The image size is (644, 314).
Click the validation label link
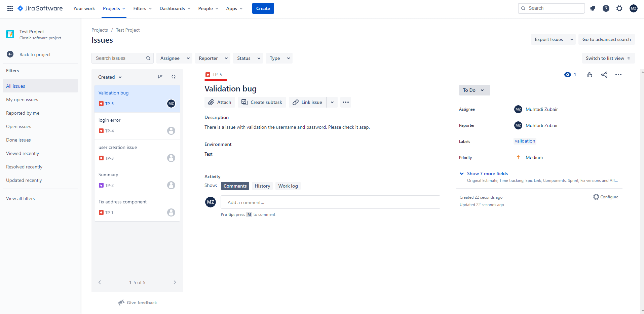click(525, 141)
